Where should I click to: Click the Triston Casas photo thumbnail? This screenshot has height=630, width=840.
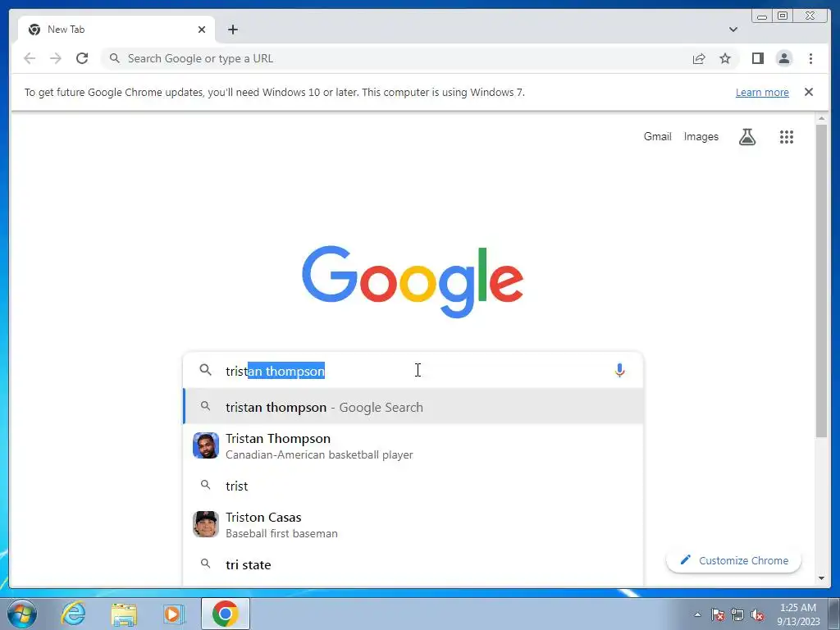206,524
